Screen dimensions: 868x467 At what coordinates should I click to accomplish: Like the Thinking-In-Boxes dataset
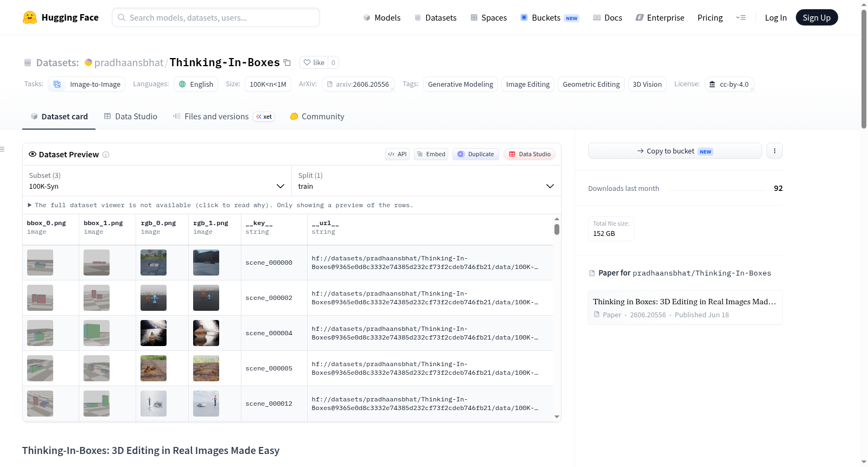[314, 62]
